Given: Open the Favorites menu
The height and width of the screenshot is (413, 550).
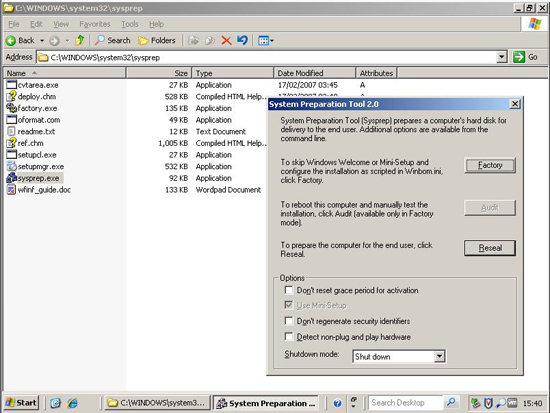Looking at the screenshot, I should (x=95, y=24).
